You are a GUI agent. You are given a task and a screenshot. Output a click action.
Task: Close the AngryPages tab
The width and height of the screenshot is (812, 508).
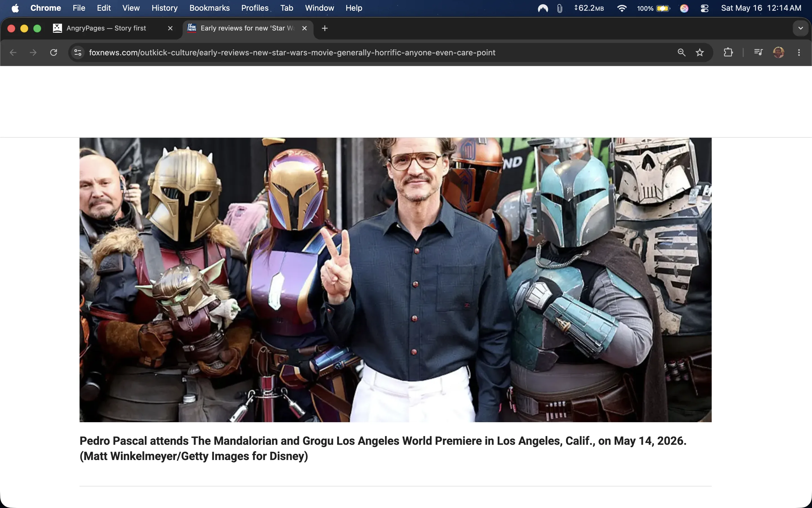tap(170, 28)
